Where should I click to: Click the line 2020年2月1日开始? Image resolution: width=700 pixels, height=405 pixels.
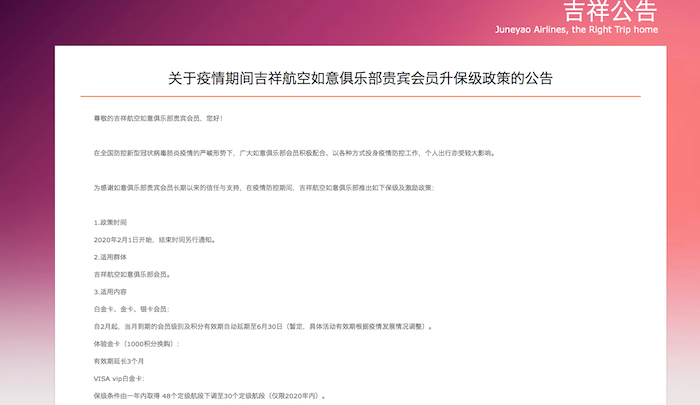[x=155, y=240]
